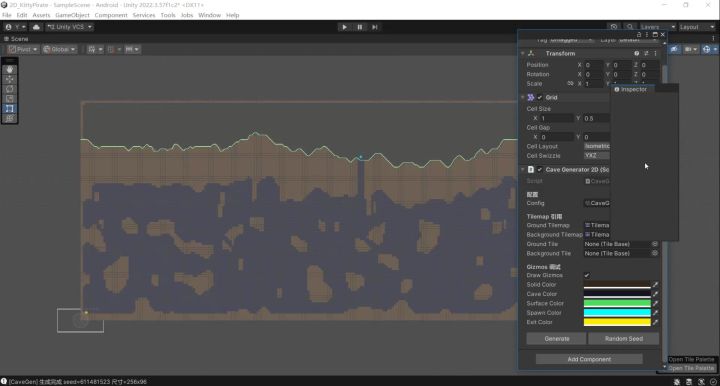Screen dimensions: 720x386
Task: Select the Scene tab
Action: 17,39
